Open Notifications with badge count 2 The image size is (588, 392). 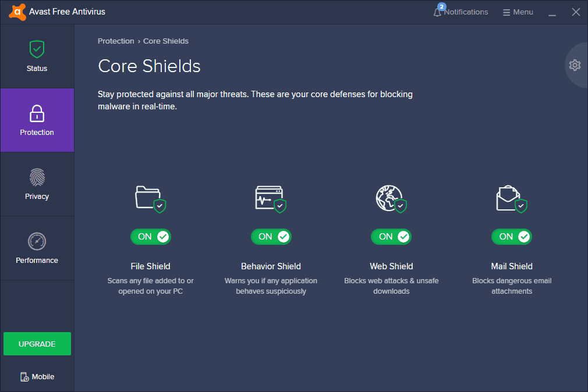coord(461,12)
